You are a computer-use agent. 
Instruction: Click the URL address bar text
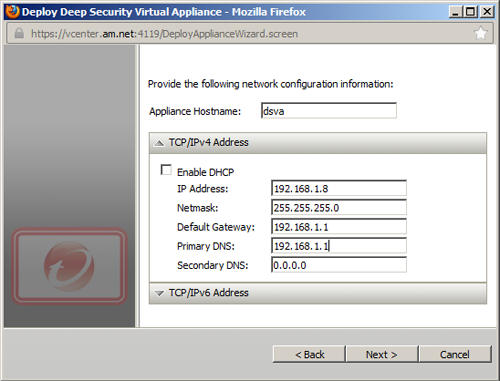tap(164, 34)
